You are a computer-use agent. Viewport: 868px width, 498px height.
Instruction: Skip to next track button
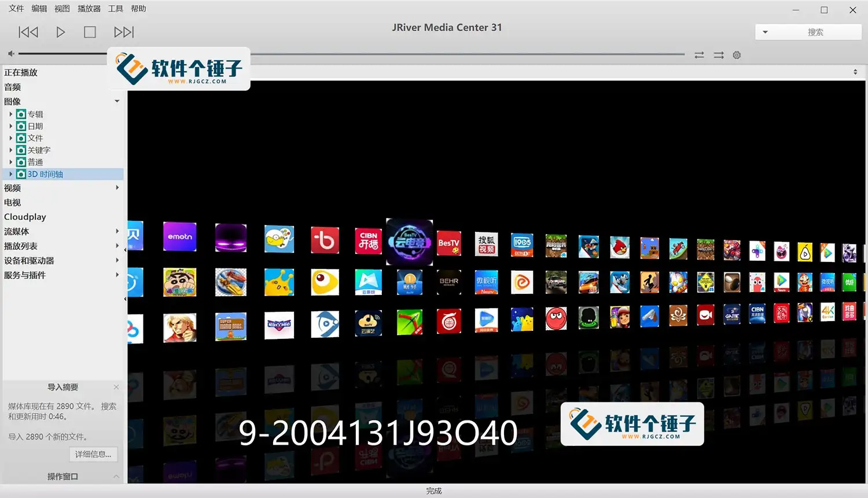(x=123, y=32)
